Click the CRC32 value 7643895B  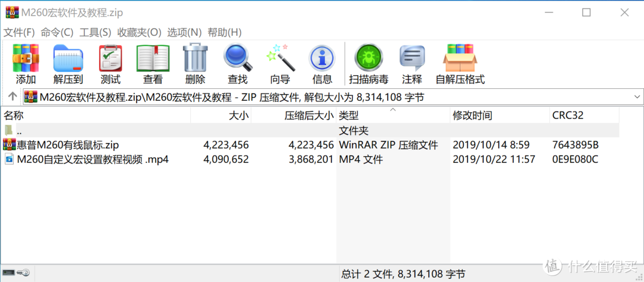click(x=575, y=145)
